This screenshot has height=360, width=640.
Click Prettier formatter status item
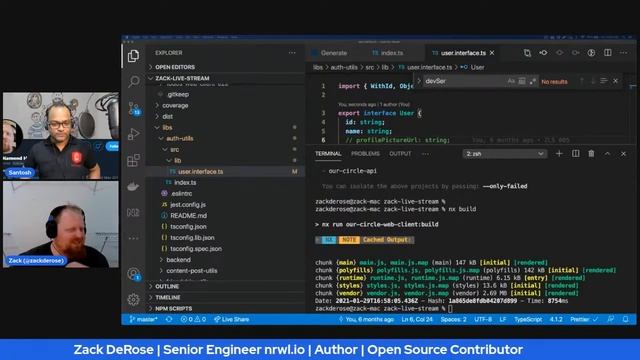[x=584, y=319]
